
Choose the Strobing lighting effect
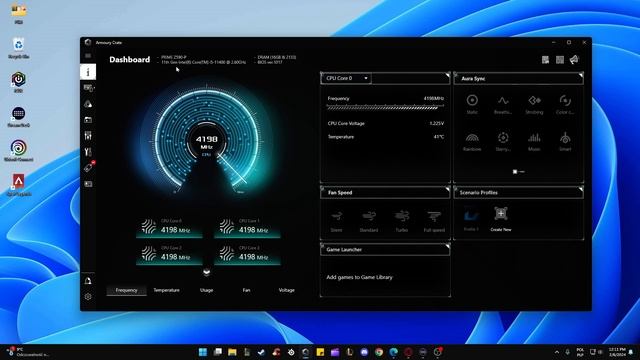click(534, 104)
